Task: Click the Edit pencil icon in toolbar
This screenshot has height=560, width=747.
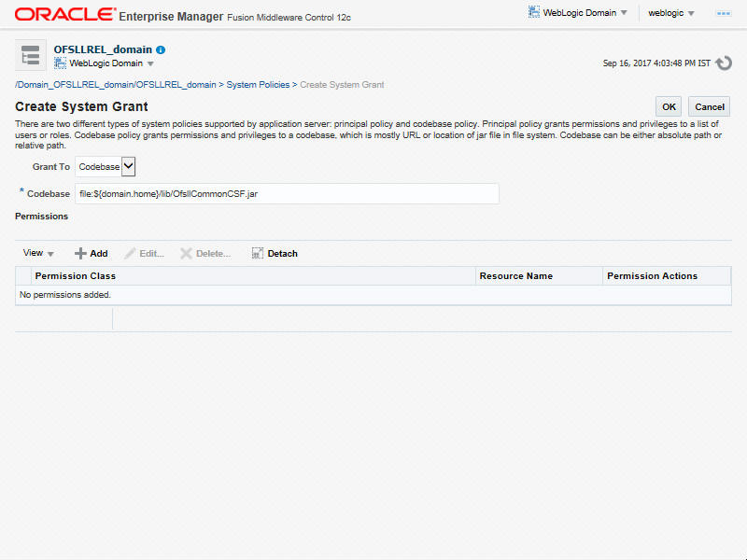Action: pyautogui.click(x=130, y=253)
